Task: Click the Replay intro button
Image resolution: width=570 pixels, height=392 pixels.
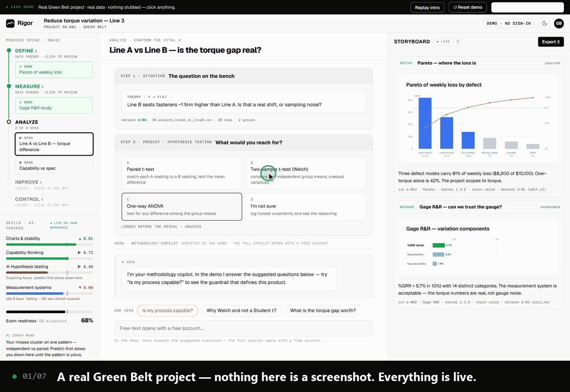Action: click(427, 7)
